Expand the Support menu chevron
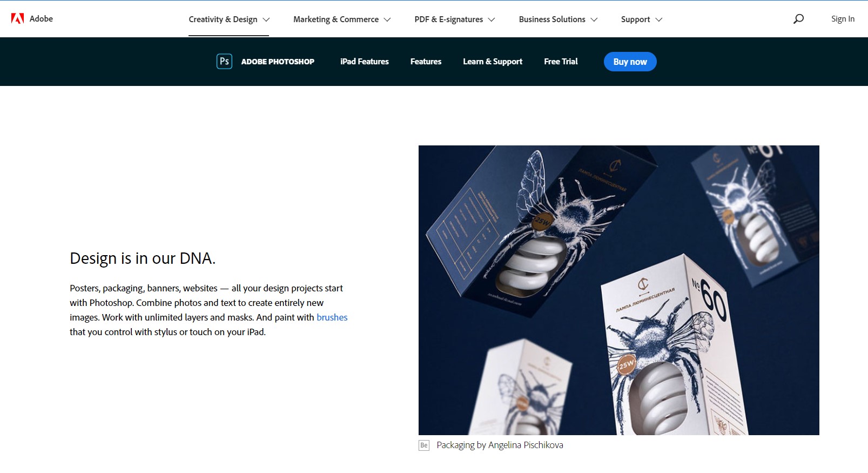 tap(659, 19)
